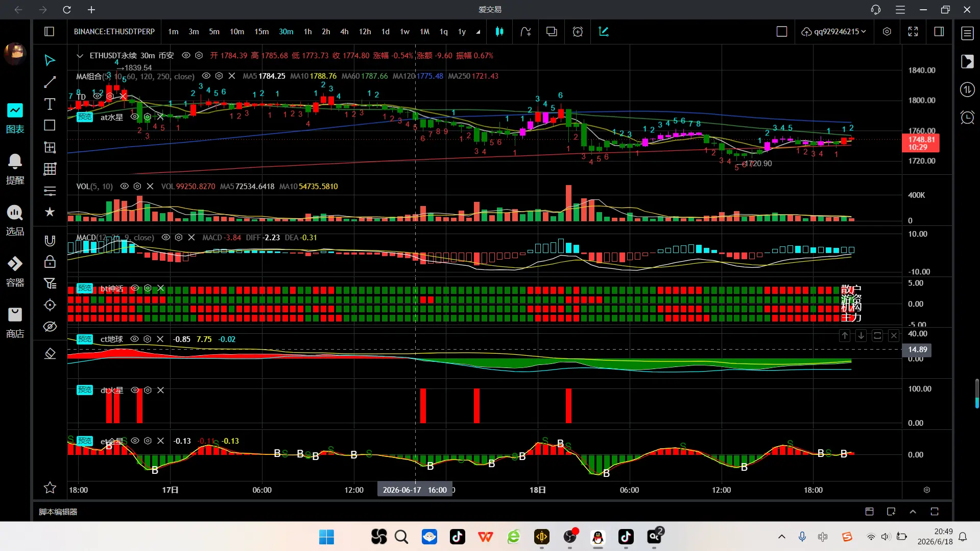Open qq929246215 account dropdown

(x=833, y=32)
